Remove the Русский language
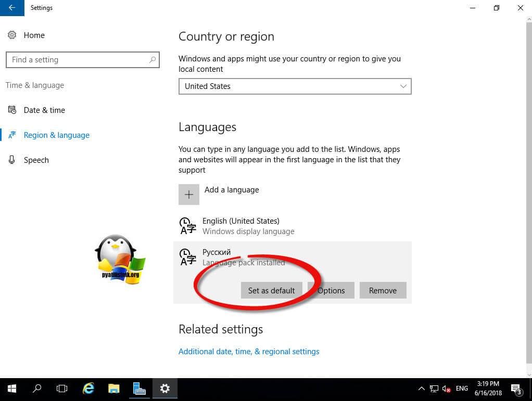 [383, 290]
